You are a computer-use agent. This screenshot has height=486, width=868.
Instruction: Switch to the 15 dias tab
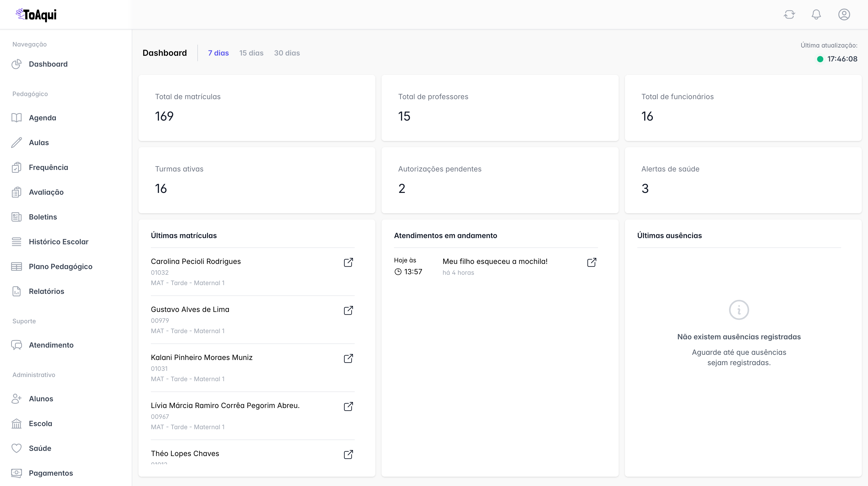(251, 53)
